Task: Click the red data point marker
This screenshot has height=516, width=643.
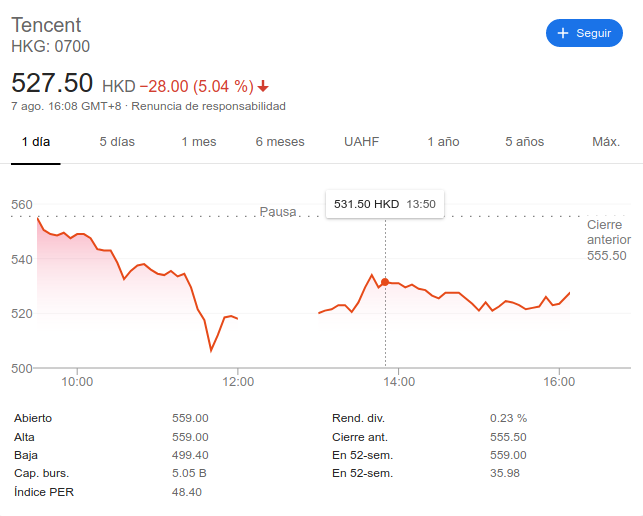Action: tap(385, 282)
